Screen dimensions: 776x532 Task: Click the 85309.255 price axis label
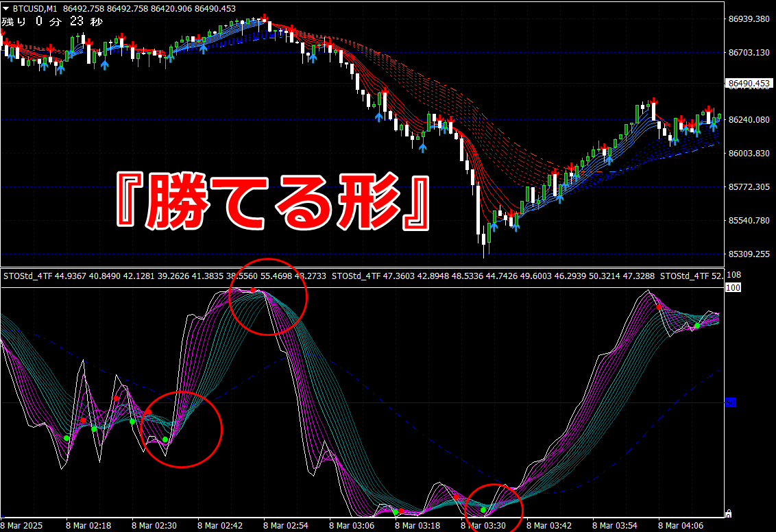tap(749, 254)
